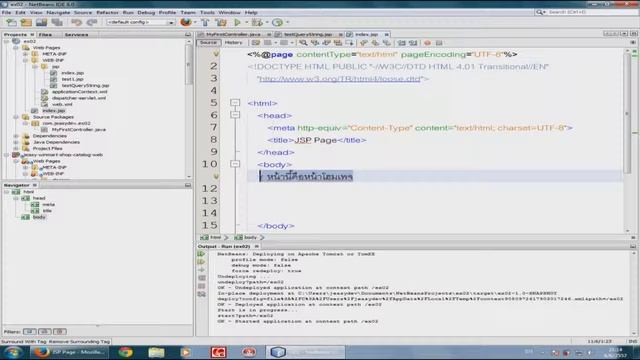
Task: Open the default config dropdown
Action: pos(140,22)
